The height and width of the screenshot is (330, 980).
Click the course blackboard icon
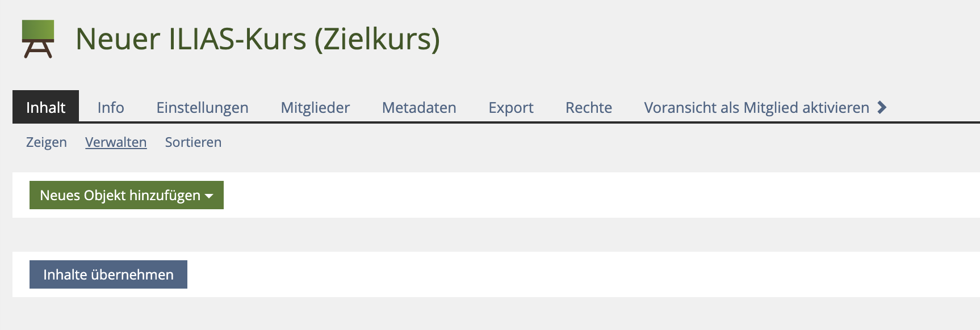38,39
